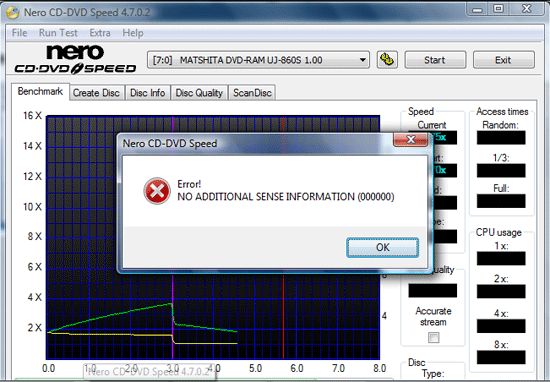
Task: Click the Exit button
Action: pos(503,60)
